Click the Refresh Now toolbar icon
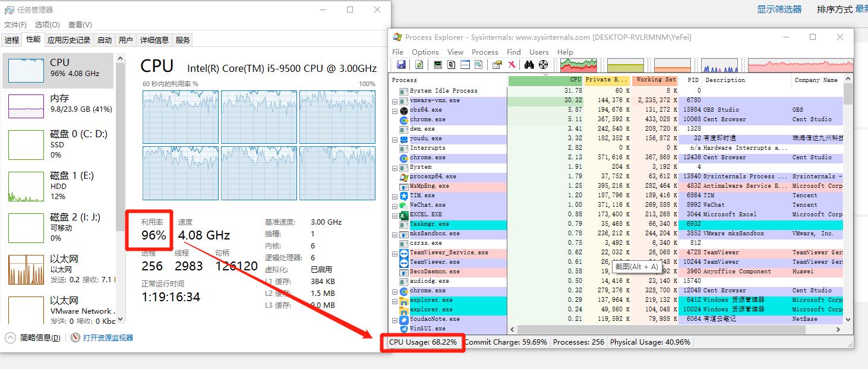This screenshot has height=369, width=868. pos(419,65)
